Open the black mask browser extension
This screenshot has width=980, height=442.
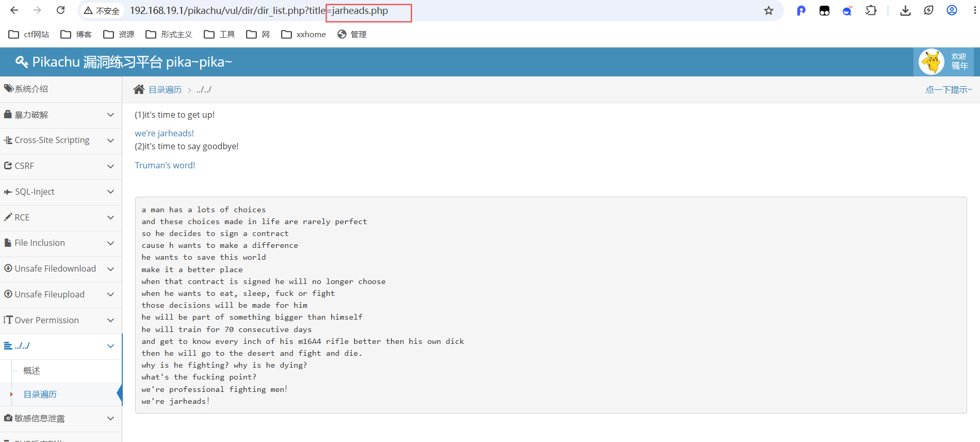824,11
